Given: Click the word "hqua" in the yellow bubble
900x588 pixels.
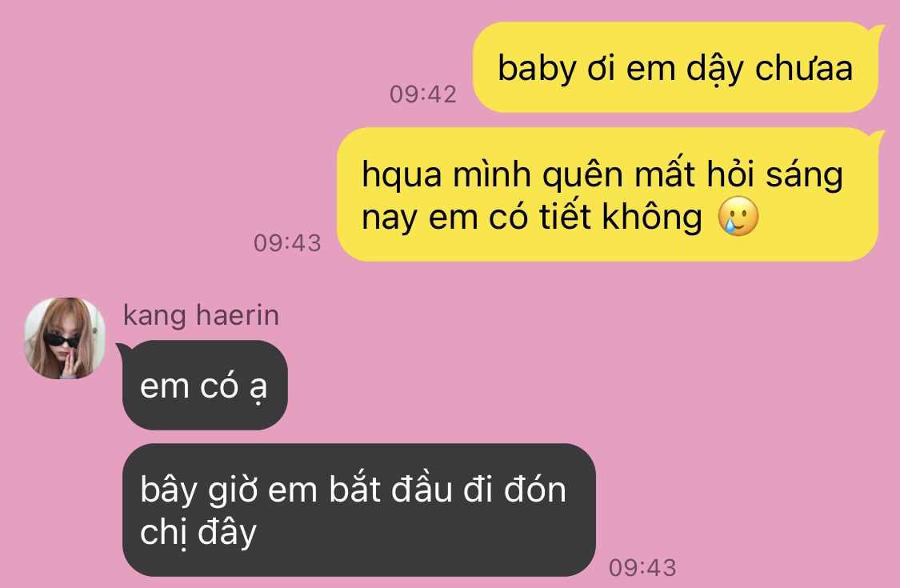Looking at the screenshot, I should pyautogui.click(x=402, y=175).
